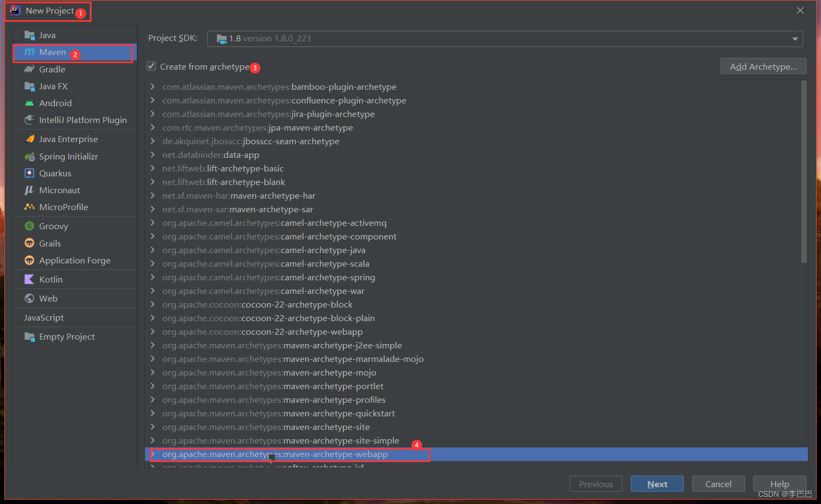Click the Cancel button
This screenshot has height=504, width=821.
point(718,484)
